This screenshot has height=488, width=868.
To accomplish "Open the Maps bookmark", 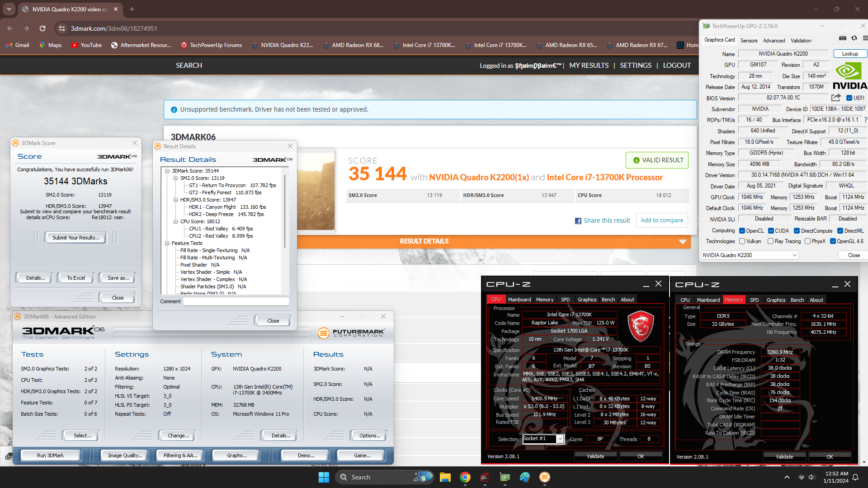I will point(50,45).
